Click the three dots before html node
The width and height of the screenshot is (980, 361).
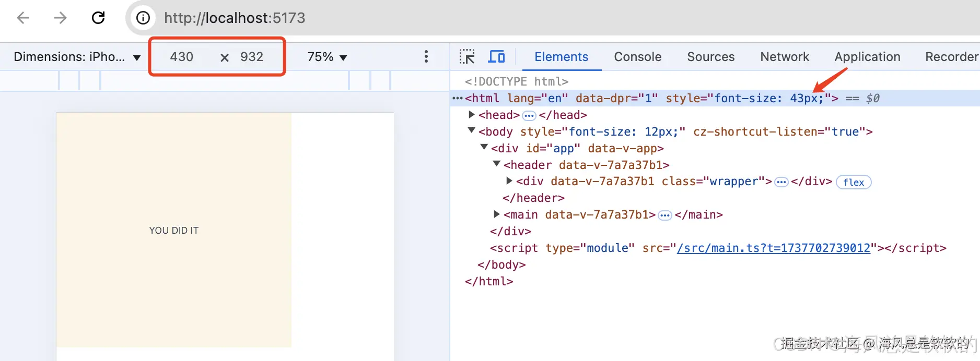click(457, 98)
